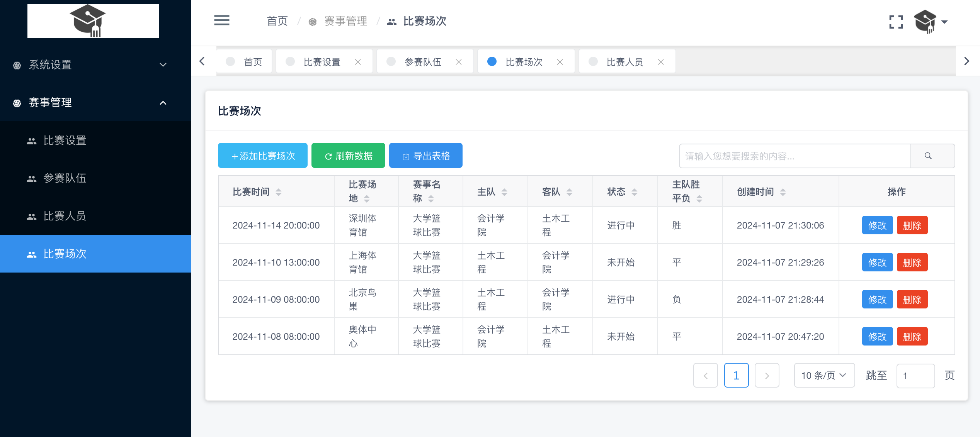Open 比赛设置 in the sidebar
Viewport: 980px width, 437px height.
coord(95,141)
